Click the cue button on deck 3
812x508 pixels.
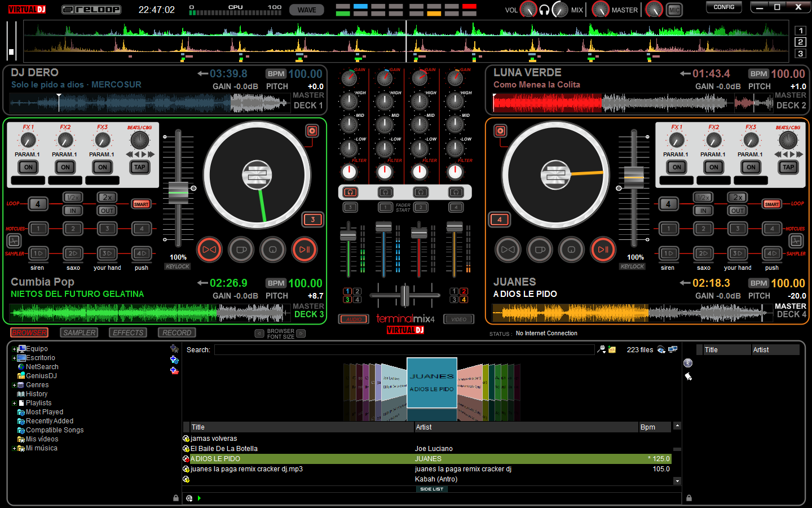click(273, 249)
